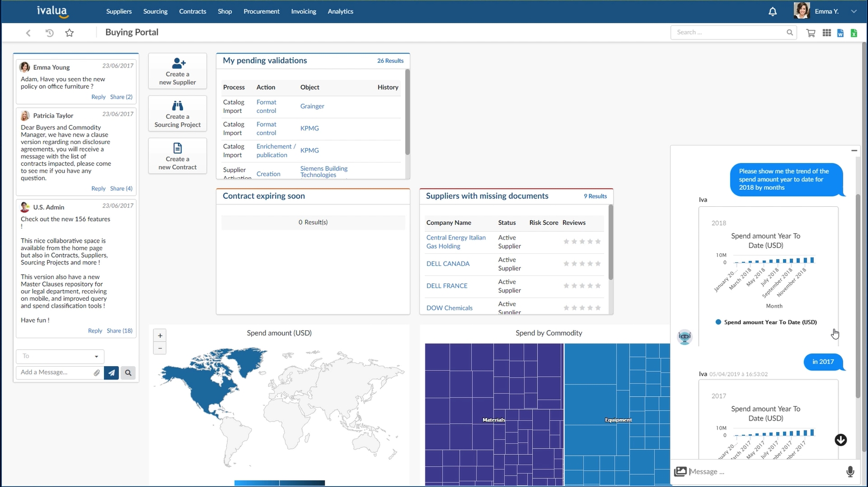
Task: Reply to Emma Young's message
Action: click(x=98, y=97)
